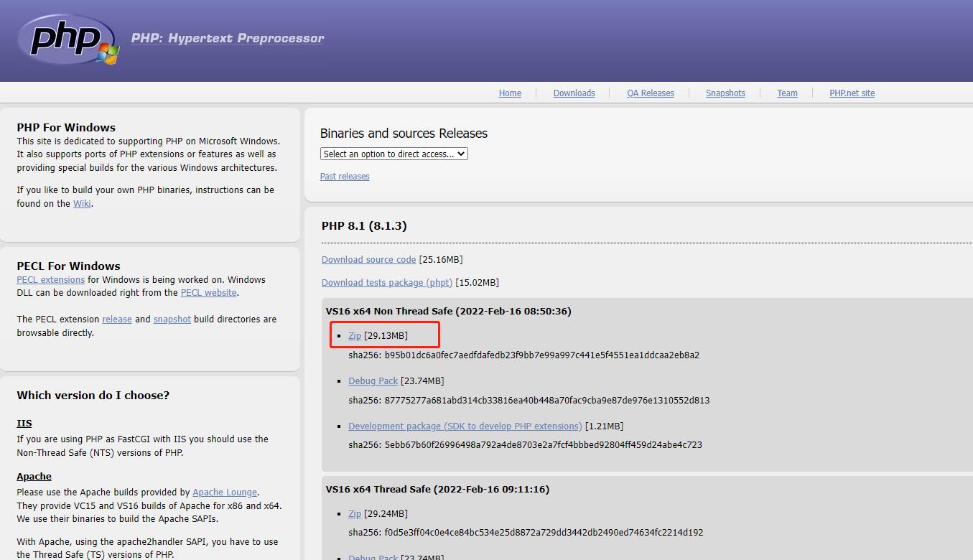The image size is (973, 560).
Task: Open the Team nav item
Action: click(x=787, y=93)
